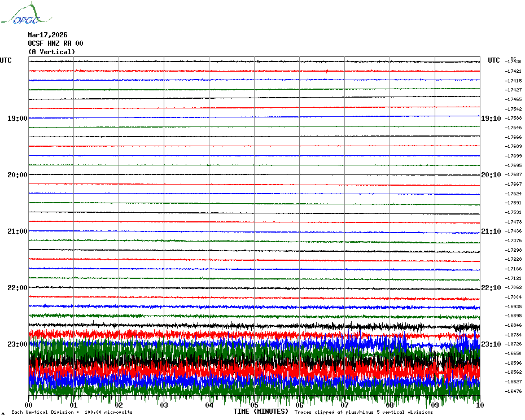Click the DC offset value -17376
The image size is (525, 420).
(513, 240)
